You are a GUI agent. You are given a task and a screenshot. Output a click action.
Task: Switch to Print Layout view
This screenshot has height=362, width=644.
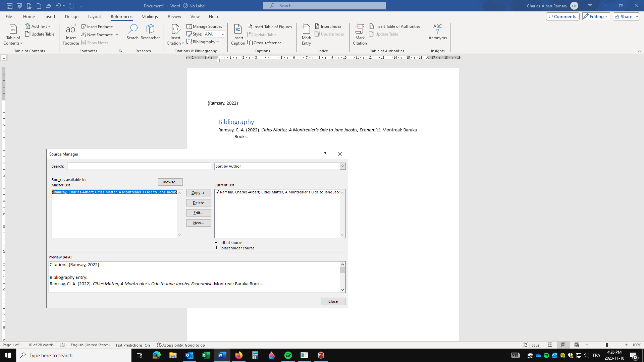click(563, 345)
